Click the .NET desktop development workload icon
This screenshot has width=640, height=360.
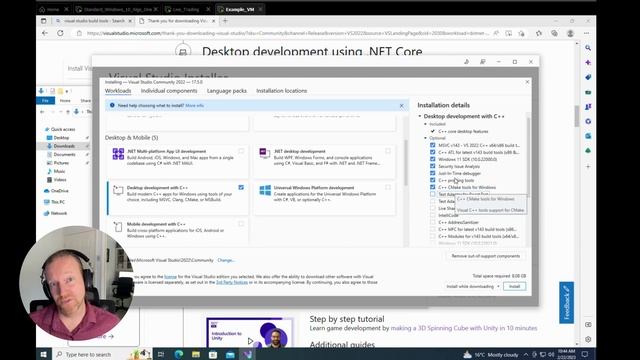tap(264, 153)
